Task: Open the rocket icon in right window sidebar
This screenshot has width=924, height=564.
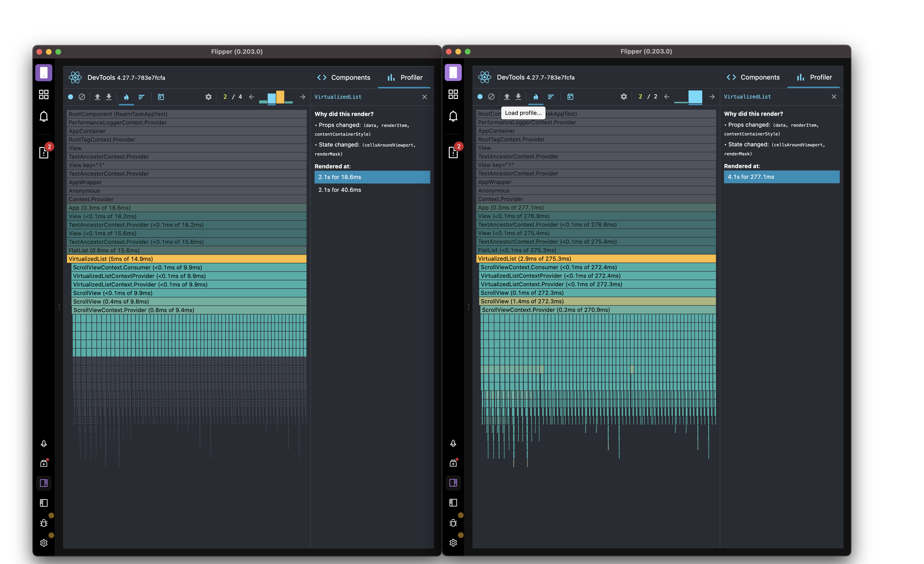Action: pyautogui.click(x=453, y=443)
